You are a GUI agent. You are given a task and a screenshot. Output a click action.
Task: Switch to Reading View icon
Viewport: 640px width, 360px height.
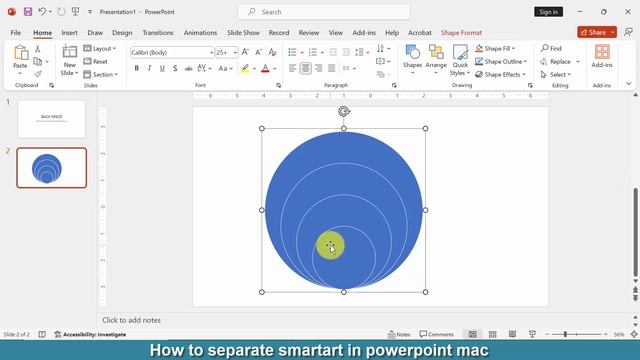click(x=513, y=334)
